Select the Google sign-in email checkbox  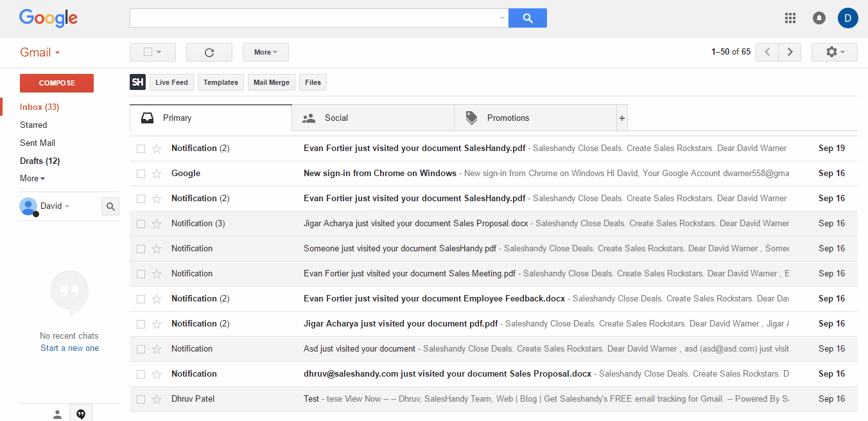point(141,174)
